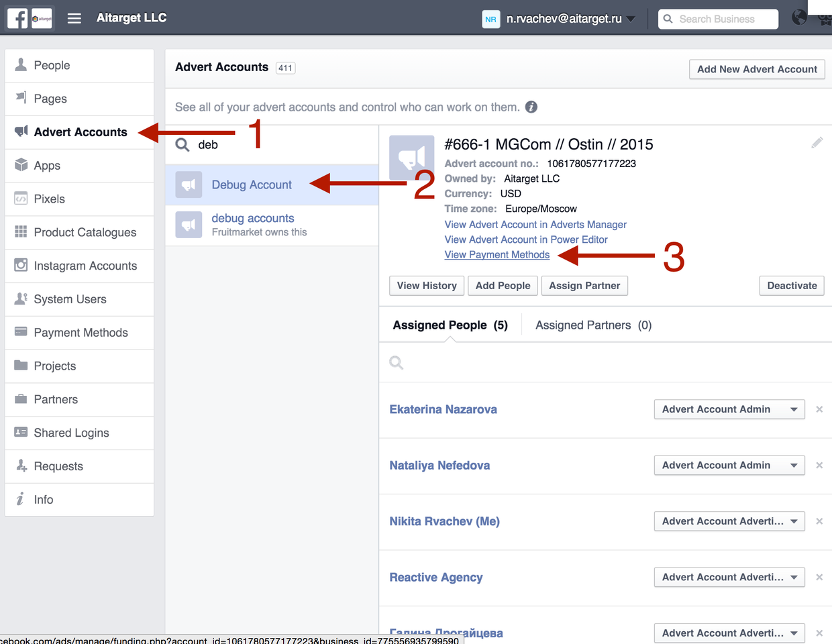Image resolution: width=832 pixels, height=644 pixels.
Task: Open the hamburger menu icon
Action: [74, 18]
